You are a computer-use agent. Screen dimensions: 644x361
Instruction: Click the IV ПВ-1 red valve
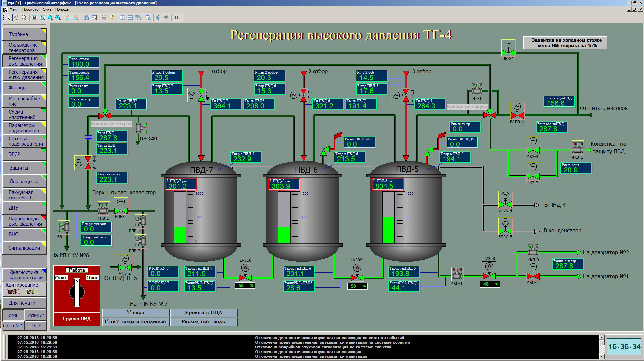pos(517,111)
